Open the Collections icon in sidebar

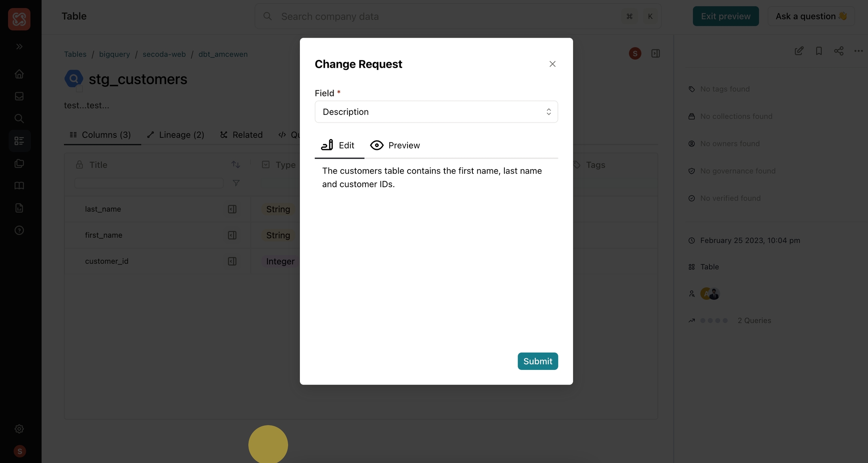pos(19,163)
